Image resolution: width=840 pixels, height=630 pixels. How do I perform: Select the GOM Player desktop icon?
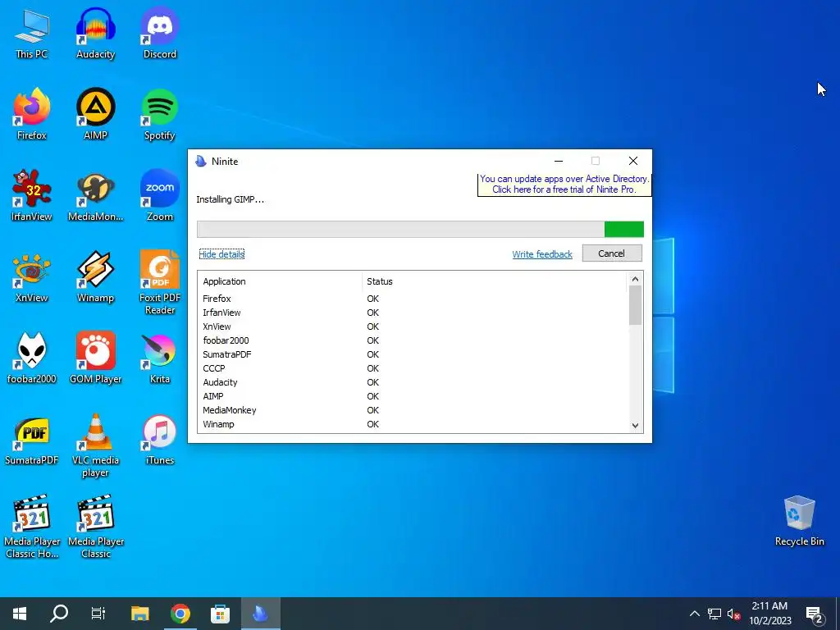click(95, 358)
